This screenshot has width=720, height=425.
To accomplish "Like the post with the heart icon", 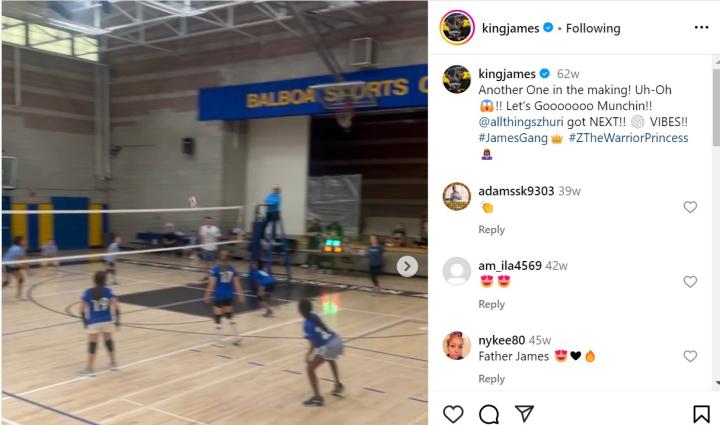I will [x=453, y=414].
